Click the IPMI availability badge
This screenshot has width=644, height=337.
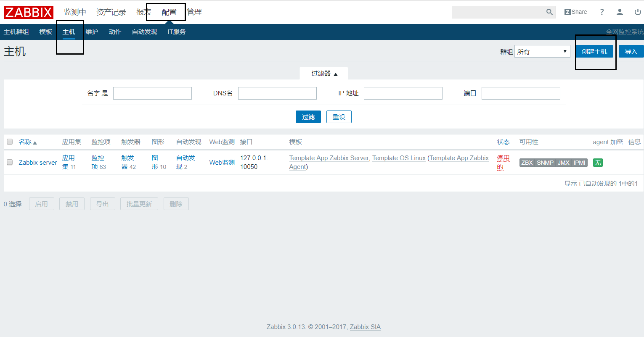[580, 163]
